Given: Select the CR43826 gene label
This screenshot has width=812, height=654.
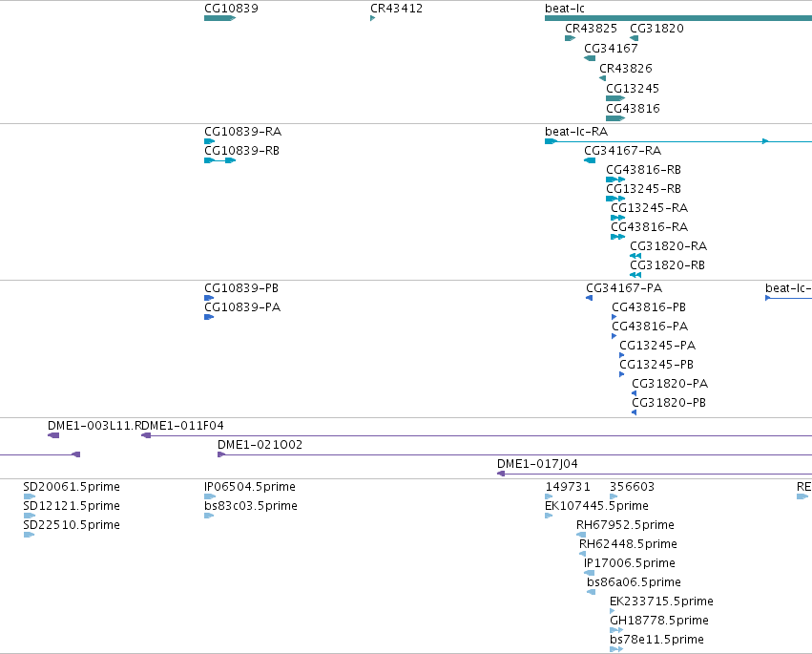Looking at the screenshot, I should point(626,69).
